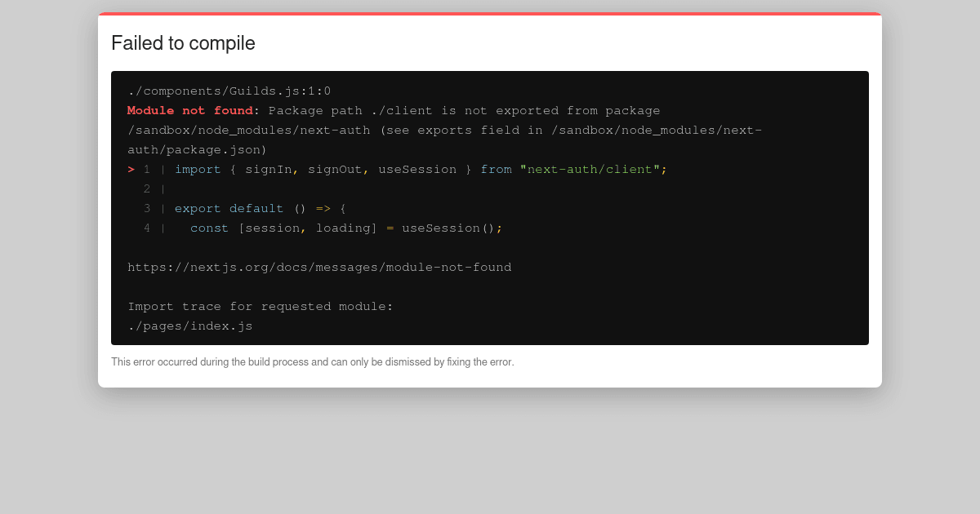Select the 'next-auth/client' string on line 1
Image resolution: width=980 pixels, height=514 pixels.
(594, 169)
